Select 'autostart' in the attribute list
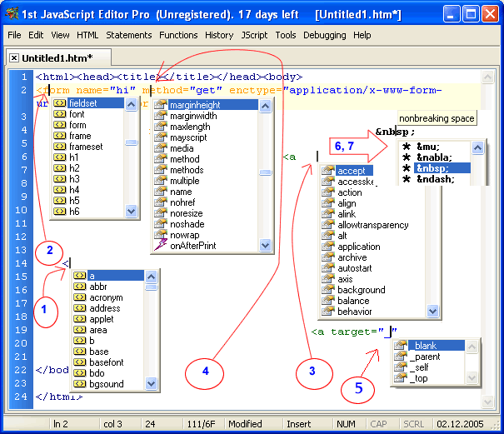Viewport: 504px width, 434px height. point(355,268)
